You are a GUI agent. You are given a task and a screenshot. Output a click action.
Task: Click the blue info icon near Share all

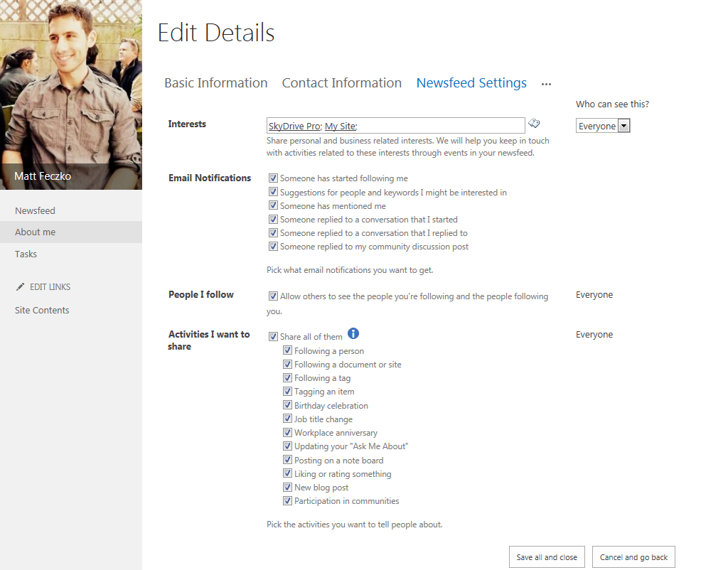(x=353, y=333)
